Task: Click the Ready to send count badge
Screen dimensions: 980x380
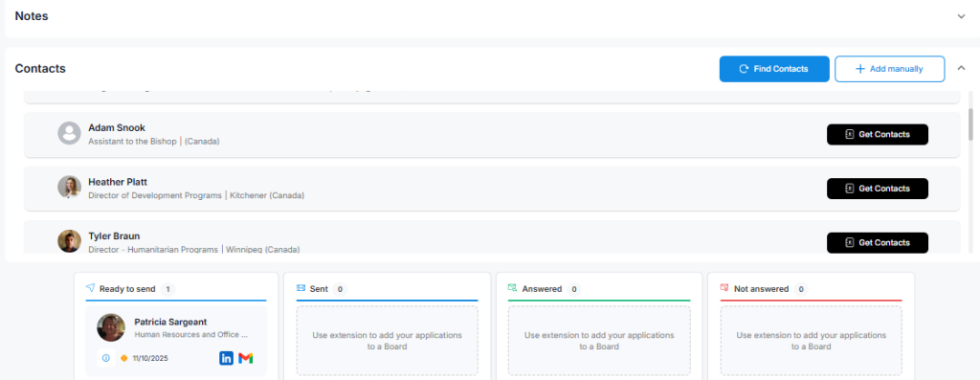Action: point(167,289)
